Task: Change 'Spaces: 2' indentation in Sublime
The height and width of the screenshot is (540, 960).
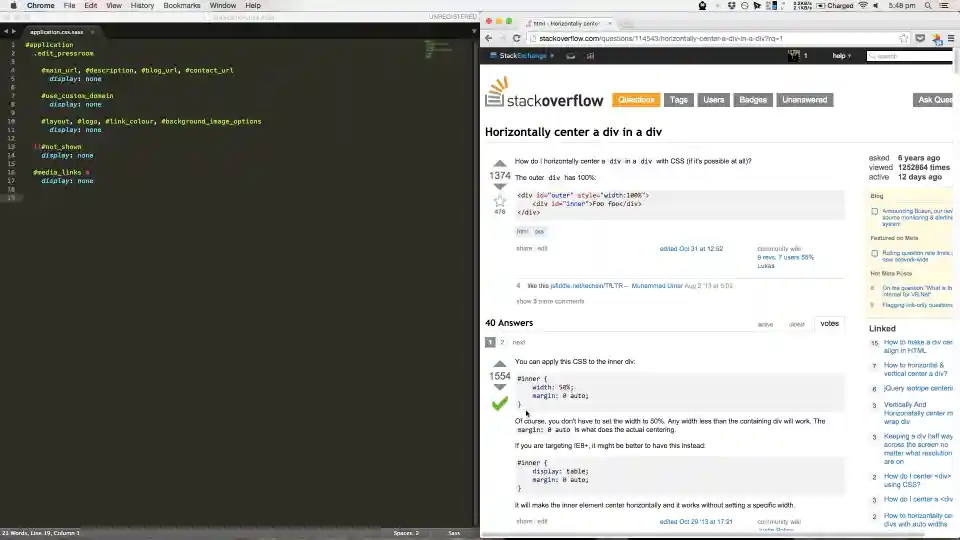Action: pos(406,533)
